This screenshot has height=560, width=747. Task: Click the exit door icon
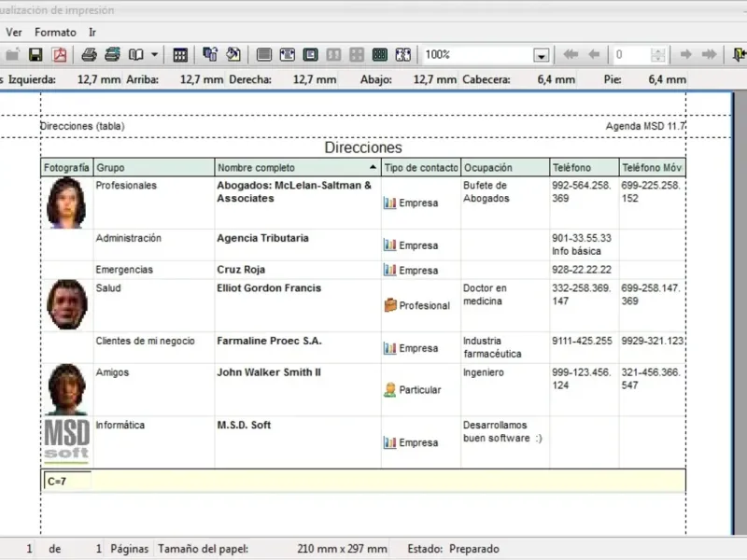tap(740, 55)
